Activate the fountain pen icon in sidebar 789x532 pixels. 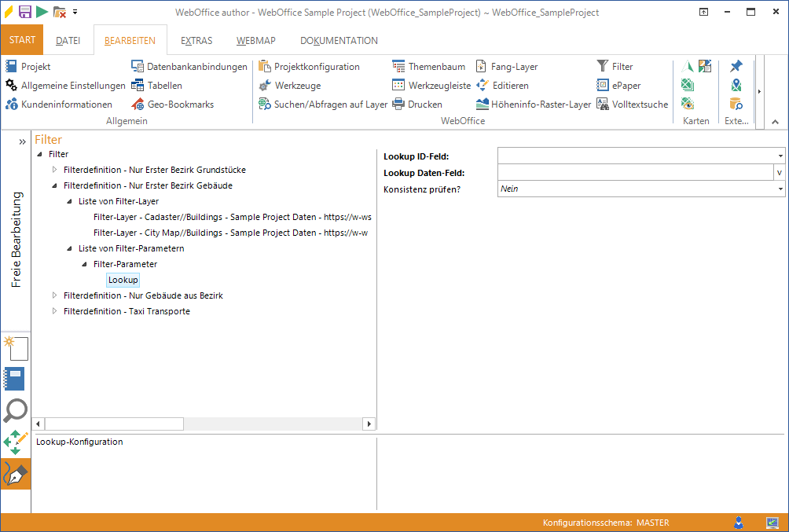tap(16, 474)
